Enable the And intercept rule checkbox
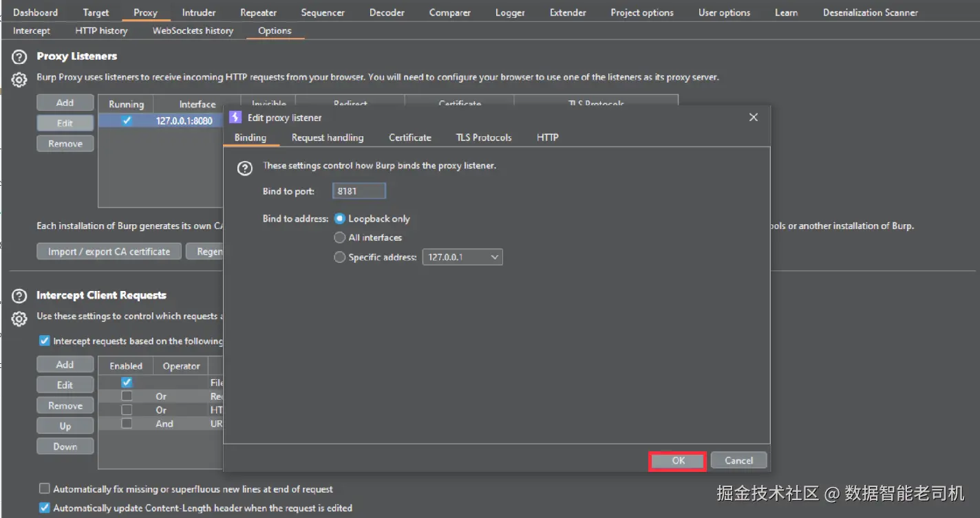The image size is (980, 518). 127,424
